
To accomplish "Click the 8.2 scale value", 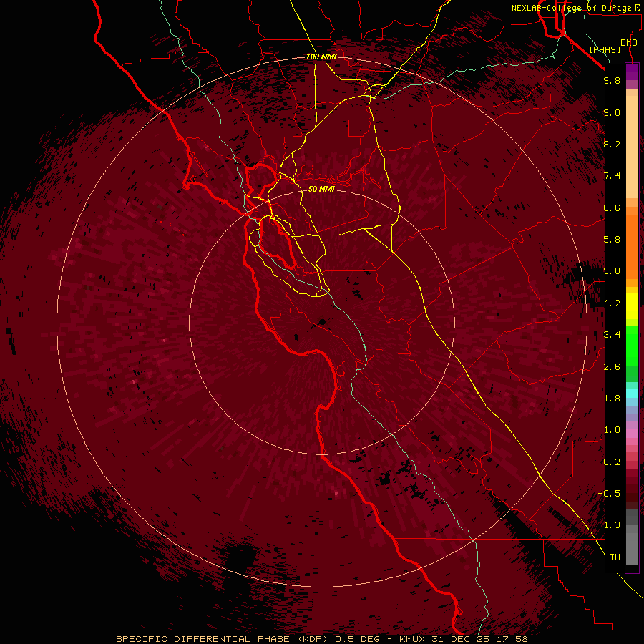I will click(x=612, y=144).
